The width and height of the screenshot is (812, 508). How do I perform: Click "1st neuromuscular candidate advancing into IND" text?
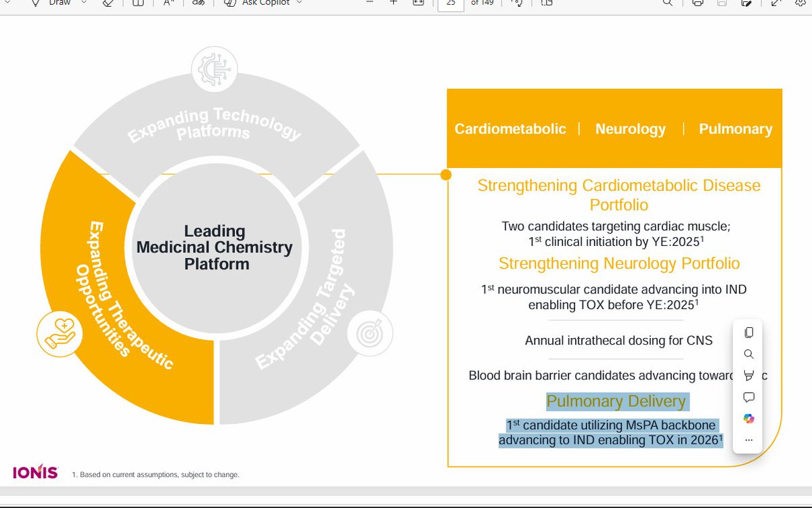point(614,289)
